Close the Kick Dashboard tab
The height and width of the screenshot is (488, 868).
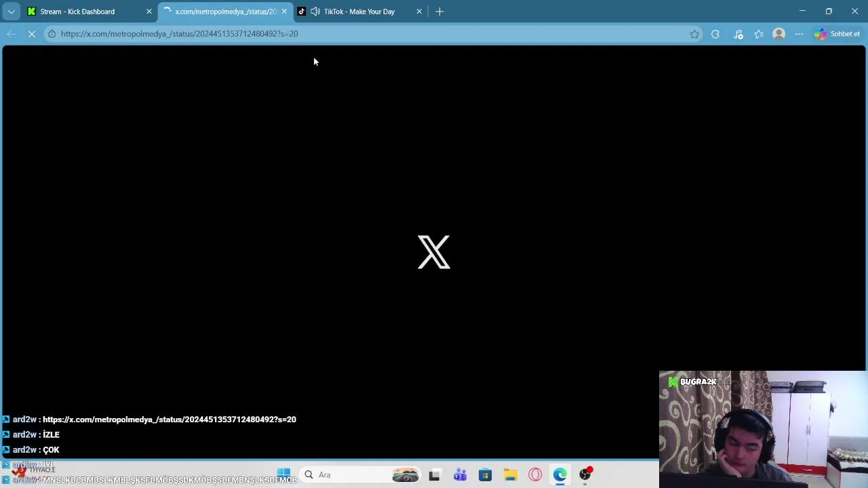pyautogui.click(x=149, y=12)
